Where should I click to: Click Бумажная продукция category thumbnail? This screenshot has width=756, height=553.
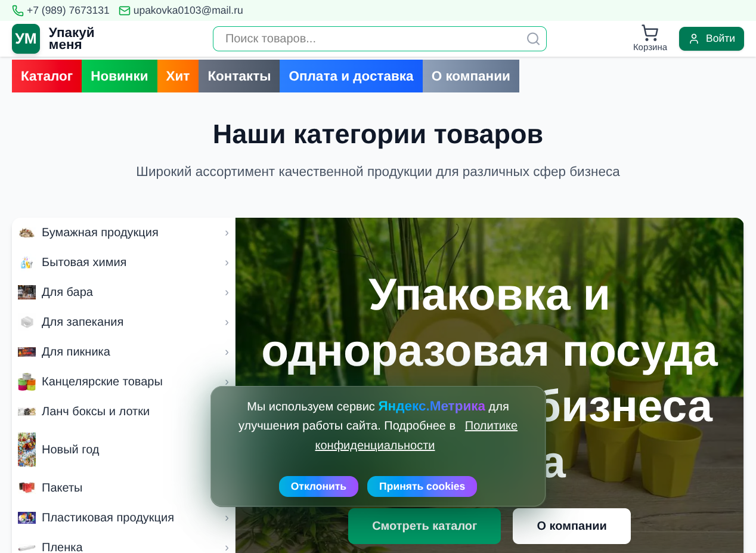[x=27, y=233]
